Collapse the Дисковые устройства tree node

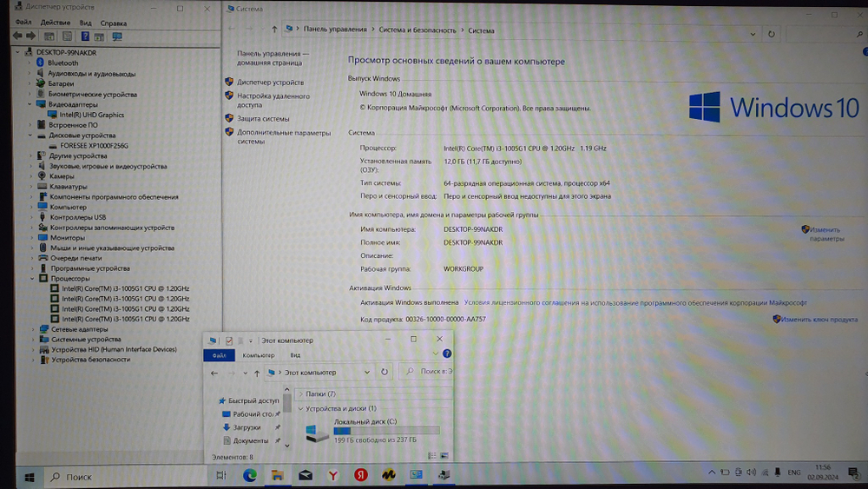pos(30,135)
